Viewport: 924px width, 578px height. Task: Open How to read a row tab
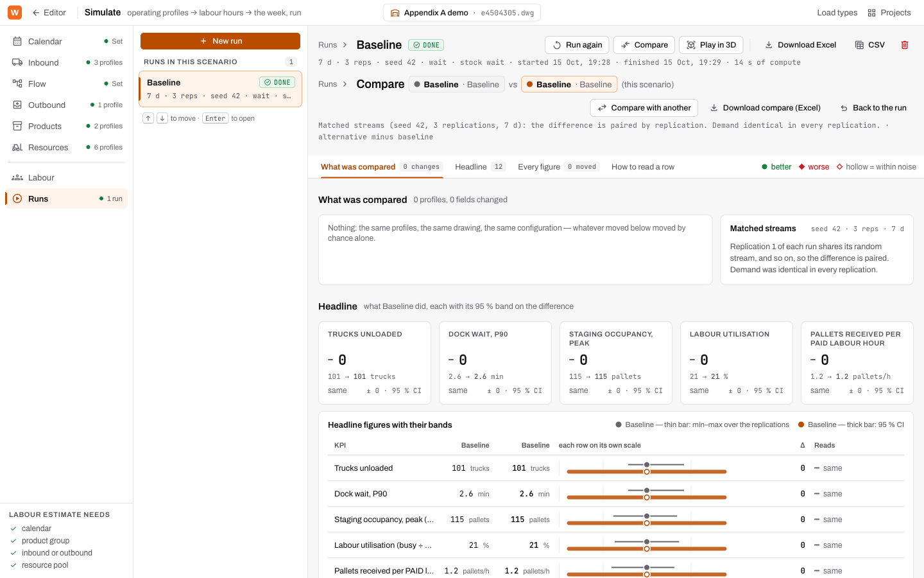[643, 167]
